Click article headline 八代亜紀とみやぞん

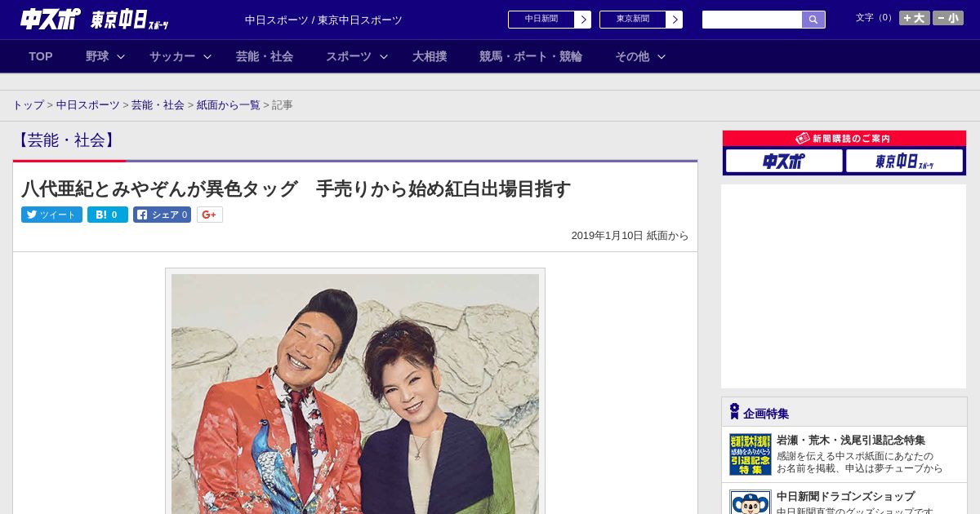[296, 189]
